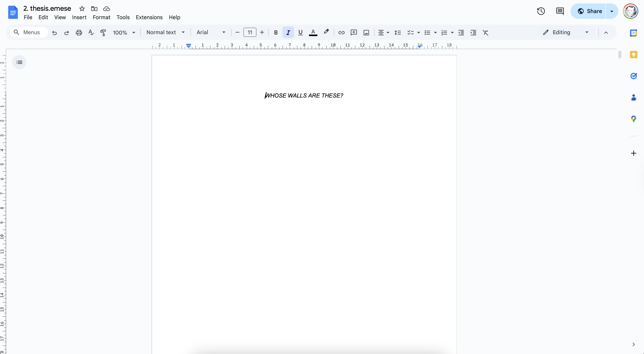Clear formatting with the crossed T icon
The width and height of the screenshot is (644, 354).
pyautogui.click(x=485, y=33)
